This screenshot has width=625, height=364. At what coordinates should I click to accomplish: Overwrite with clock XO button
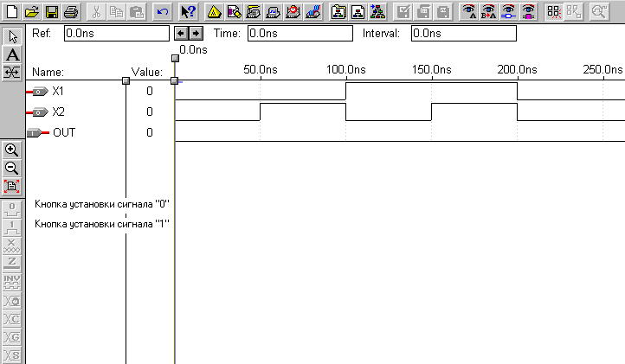point(12,300)
